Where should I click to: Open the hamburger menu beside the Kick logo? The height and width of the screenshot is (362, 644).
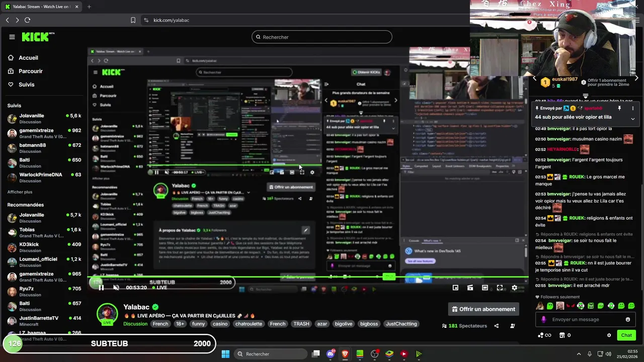click(x=12, y=37)
